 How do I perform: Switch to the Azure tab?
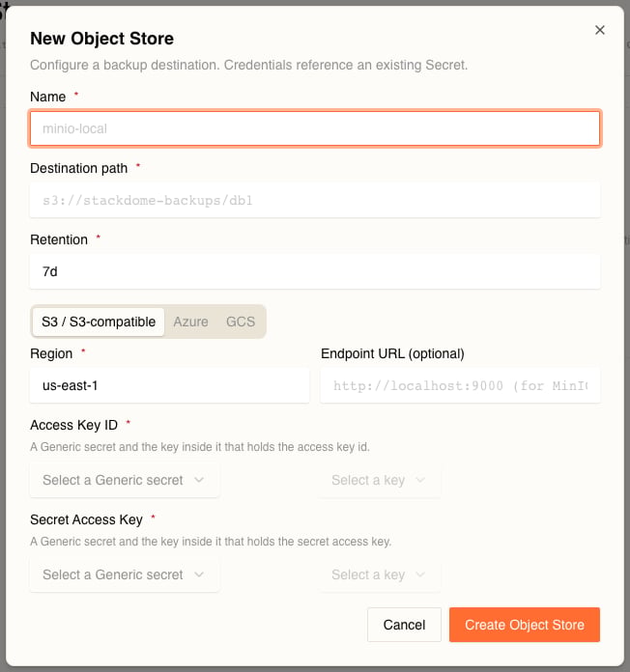191,322
